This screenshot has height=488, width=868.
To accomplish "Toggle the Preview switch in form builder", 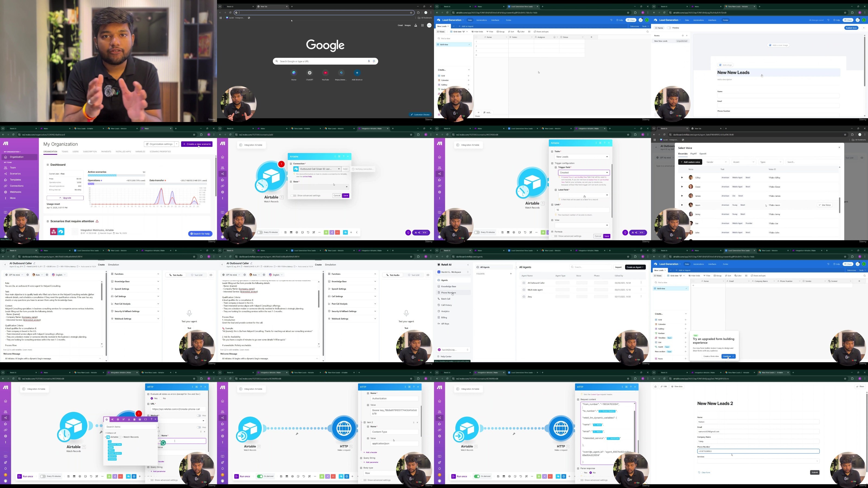I will click(669, 28).
